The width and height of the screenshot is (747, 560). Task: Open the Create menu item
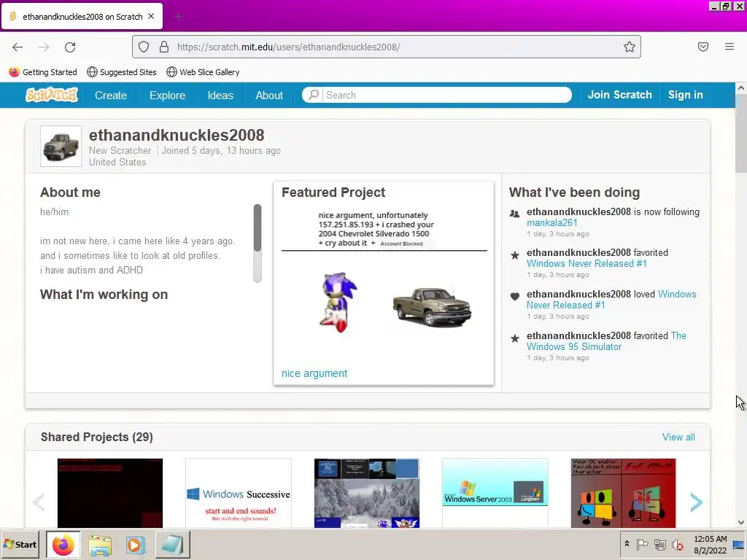click(111, 96)
